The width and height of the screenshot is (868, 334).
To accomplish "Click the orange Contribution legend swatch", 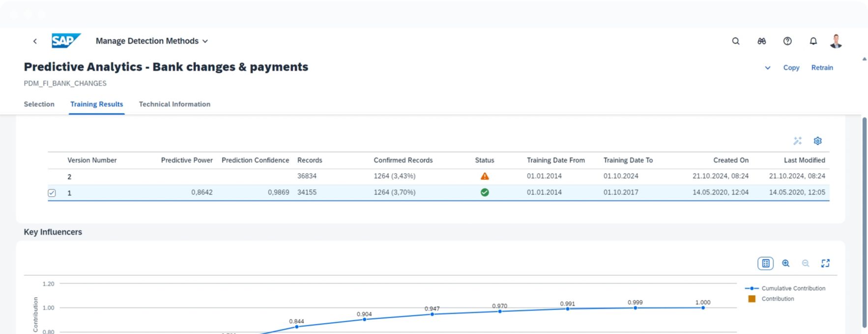I will 752,299.
